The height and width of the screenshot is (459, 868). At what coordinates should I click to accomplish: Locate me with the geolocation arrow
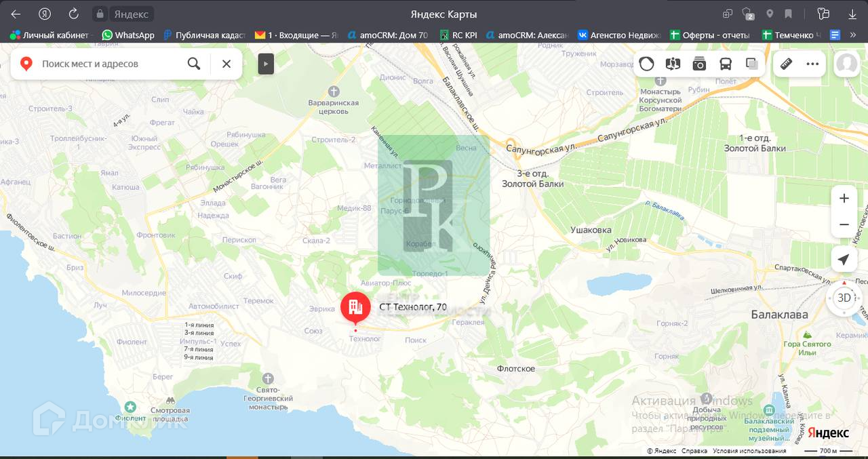point(844,260)
